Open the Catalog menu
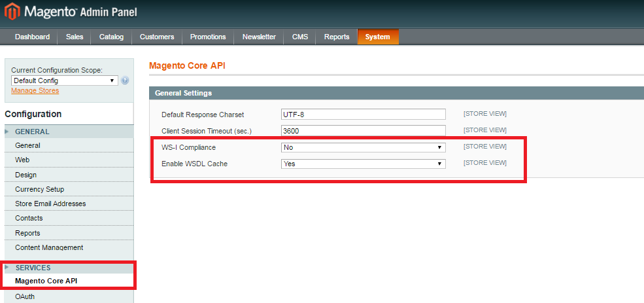Image resolution: width=644 pixels, height=303 pixels. [x=111, y=37]
